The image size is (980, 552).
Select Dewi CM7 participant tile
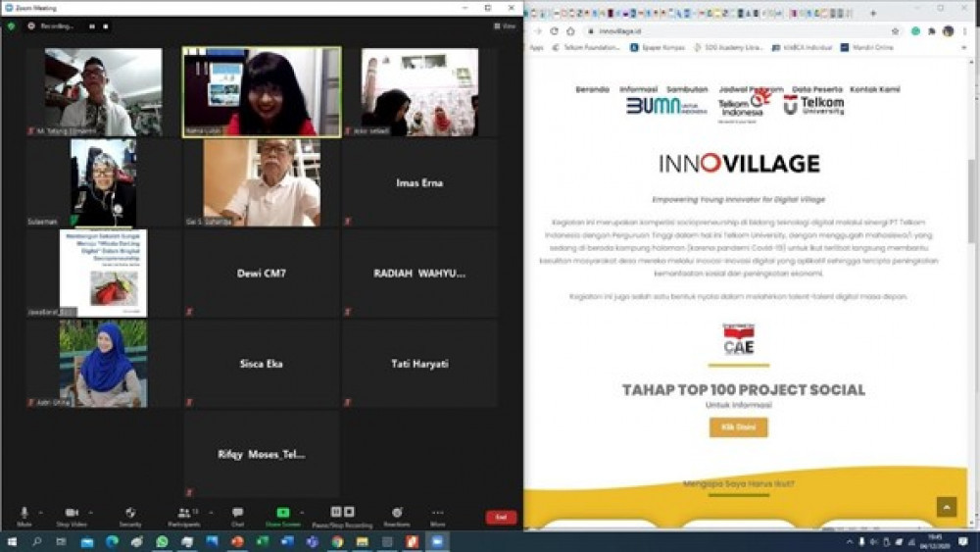tap(262, 274)
